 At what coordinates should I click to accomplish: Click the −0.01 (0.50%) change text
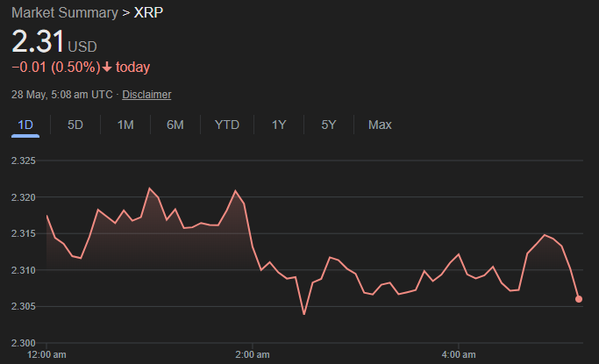(54, 68)
